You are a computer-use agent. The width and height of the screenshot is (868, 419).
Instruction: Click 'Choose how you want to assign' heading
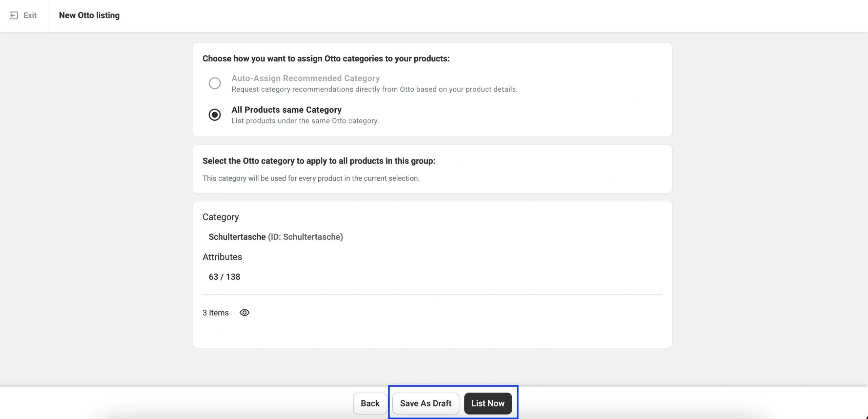(x=326, y=59)
